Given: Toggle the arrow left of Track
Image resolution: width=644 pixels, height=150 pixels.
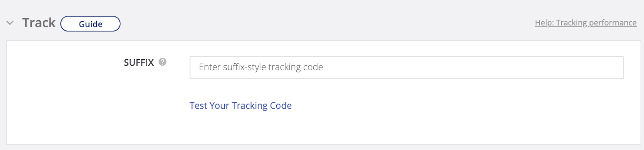Looking at the screenshot, I should (x=10, y=23).
